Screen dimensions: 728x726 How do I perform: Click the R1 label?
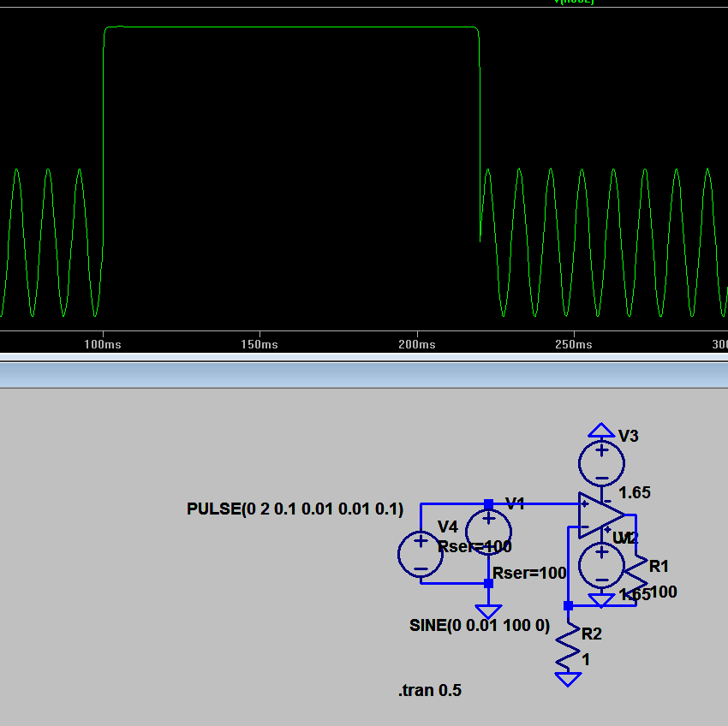click(x=659, y=566)
